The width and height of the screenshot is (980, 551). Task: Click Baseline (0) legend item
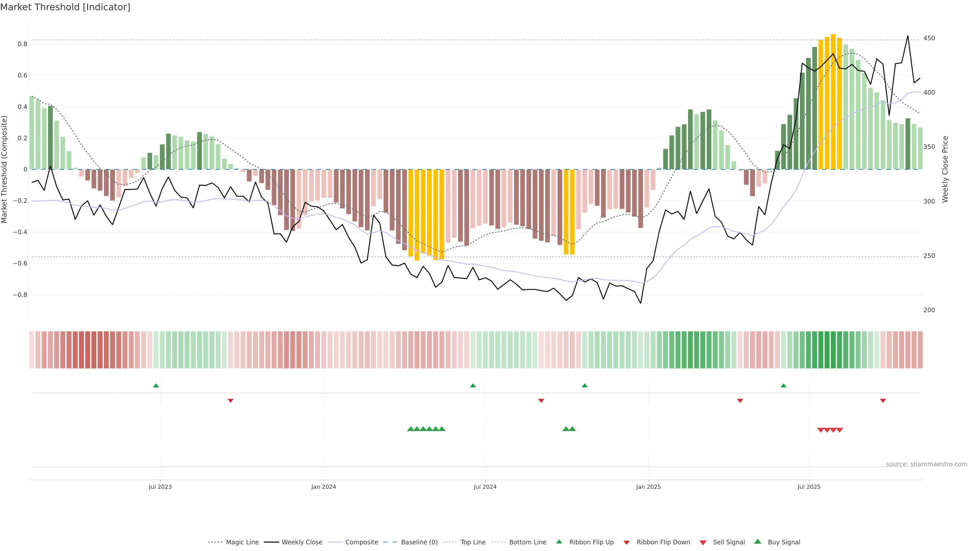(419, 542)
